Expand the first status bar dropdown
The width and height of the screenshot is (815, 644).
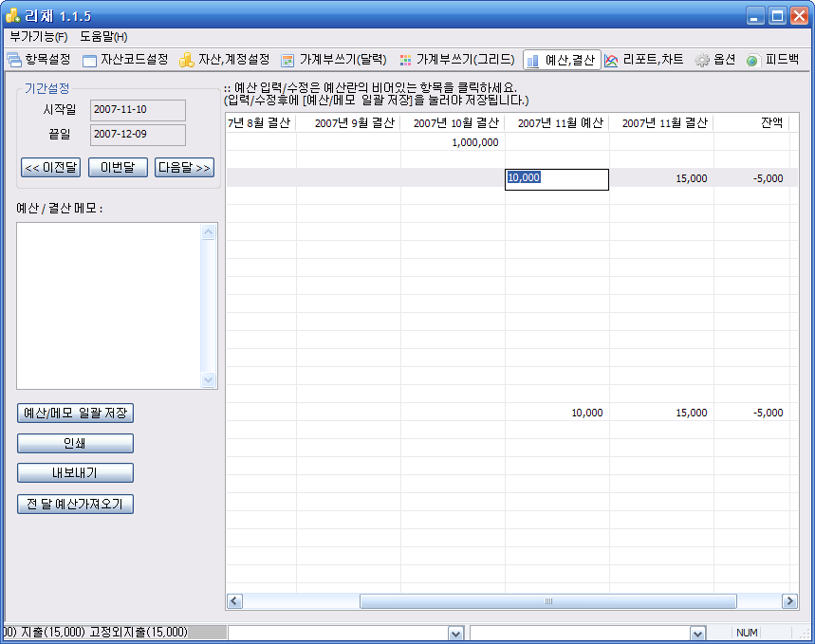(455, 634)
